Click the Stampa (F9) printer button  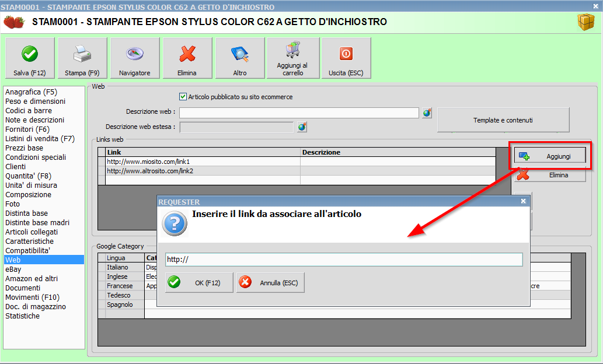(82, 58)
